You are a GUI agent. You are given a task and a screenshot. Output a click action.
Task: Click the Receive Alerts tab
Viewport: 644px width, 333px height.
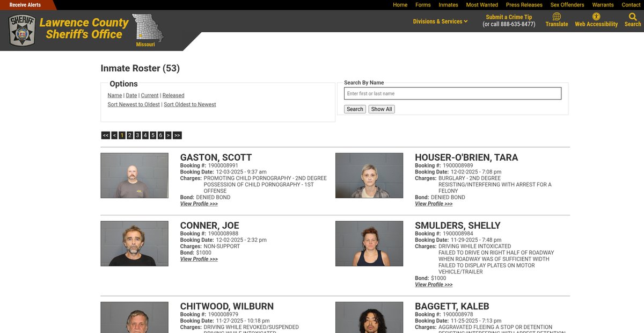tap(25, 5)
